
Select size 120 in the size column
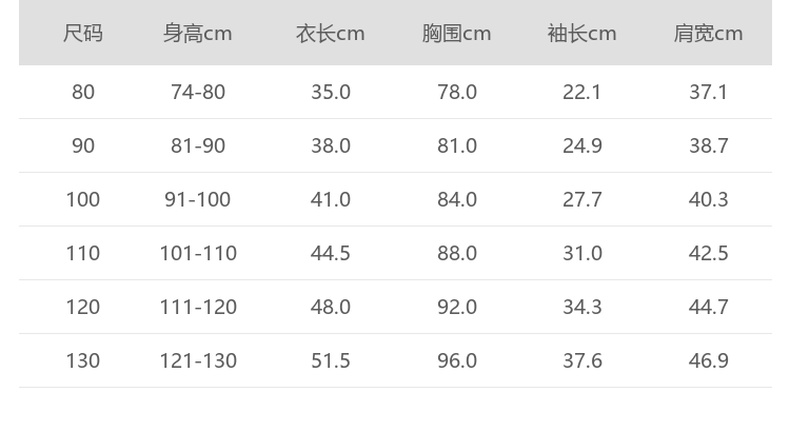(x=83, y=307)
